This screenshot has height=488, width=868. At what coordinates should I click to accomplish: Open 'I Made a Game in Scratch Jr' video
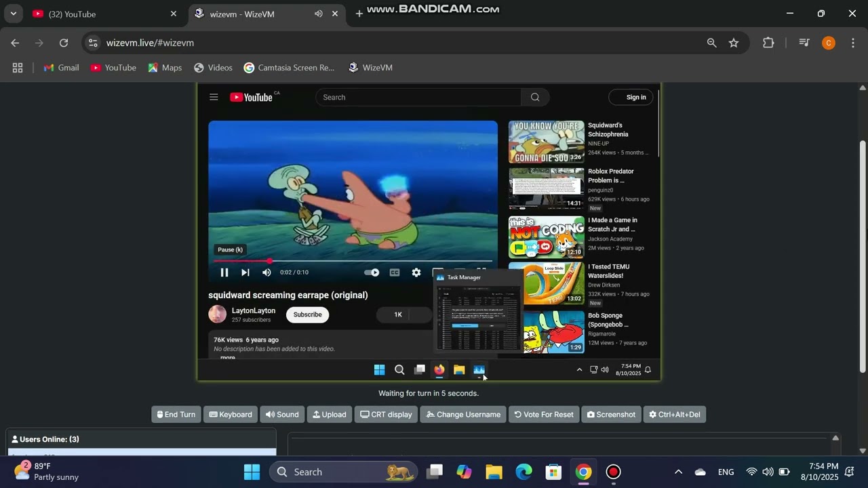(547, 237)
